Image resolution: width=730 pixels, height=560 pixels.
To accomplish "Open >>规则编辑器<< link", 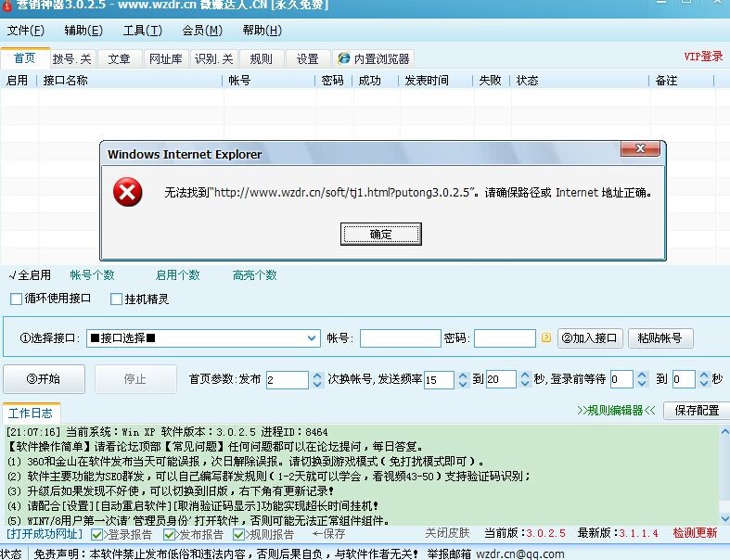I will coord(616,410).
